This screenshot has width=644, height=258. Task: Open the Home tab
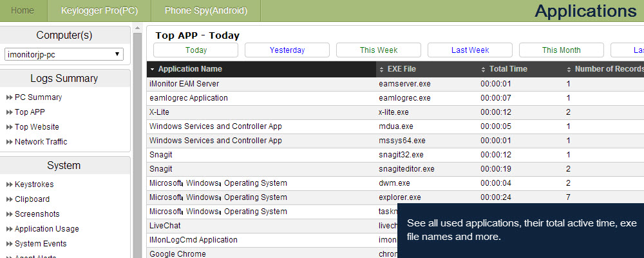pos(23,11)
